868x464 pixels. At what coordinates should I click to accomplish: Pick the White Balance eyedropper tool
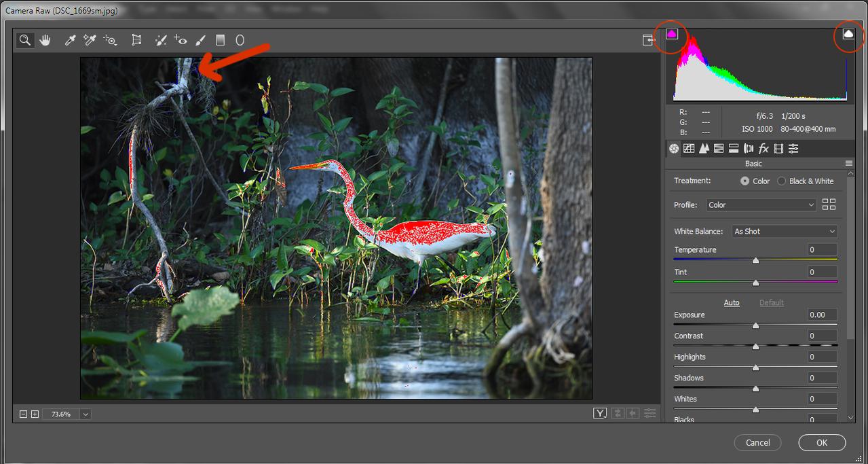point(69,40)
